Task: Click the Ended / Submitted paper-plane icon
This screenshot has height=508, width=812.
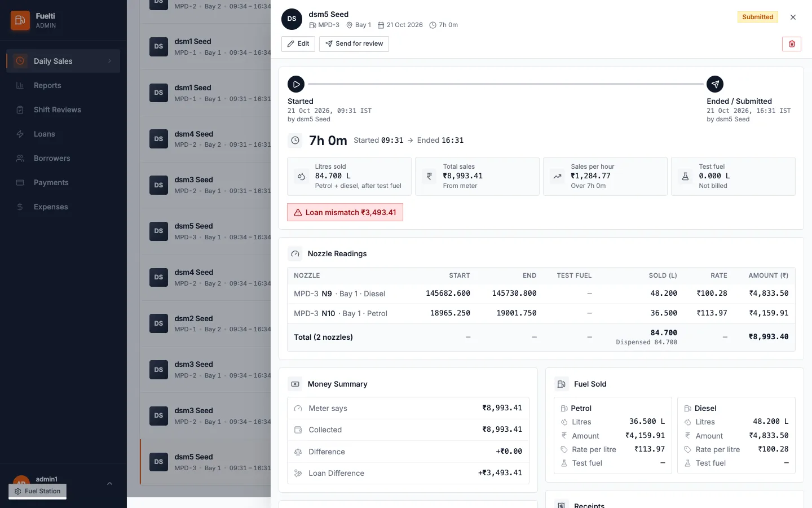Action: point(715,84)
